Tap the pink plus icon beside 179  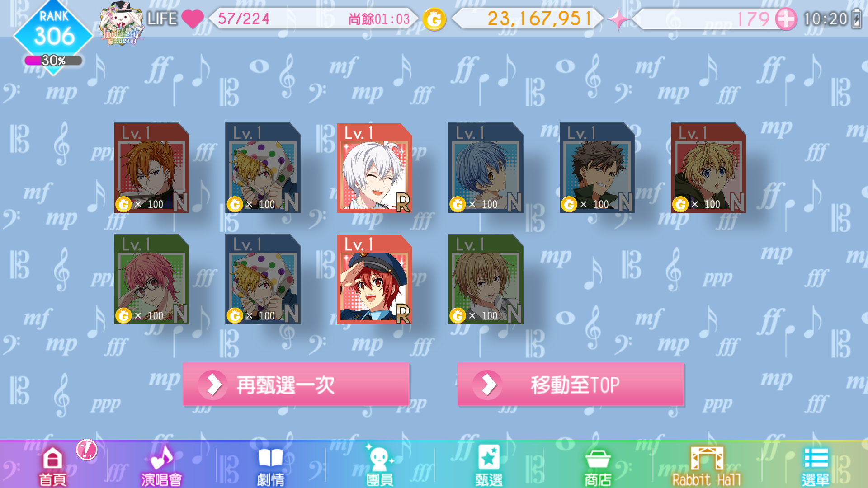(x=786, y=19)
